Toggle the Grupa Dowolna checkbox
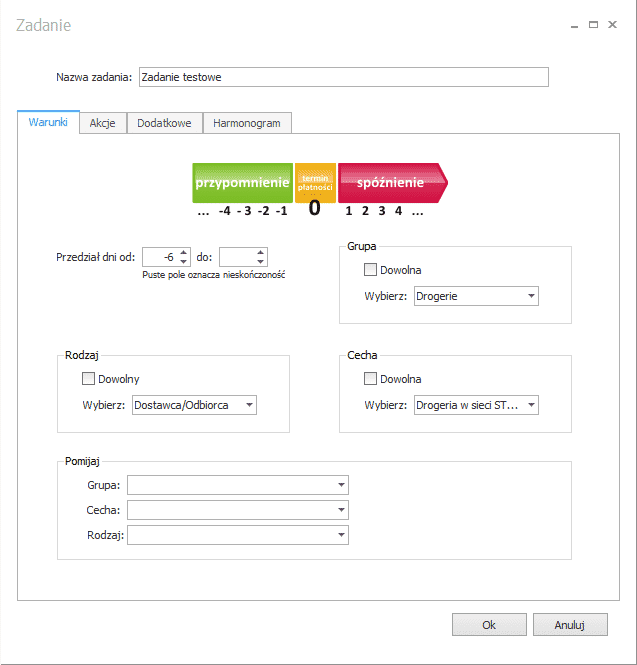This screenshot has height=665, width=637. click(370, 270)
